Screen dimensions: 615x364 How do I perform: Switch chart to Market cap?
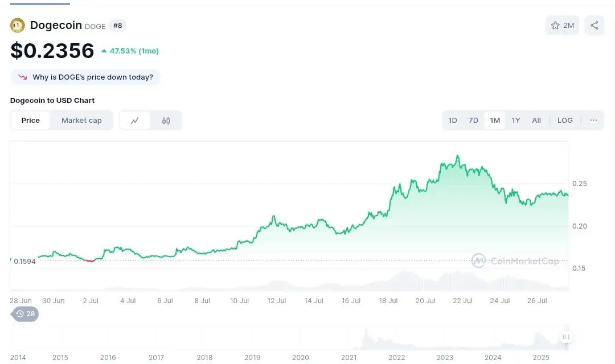click(81, 121)
